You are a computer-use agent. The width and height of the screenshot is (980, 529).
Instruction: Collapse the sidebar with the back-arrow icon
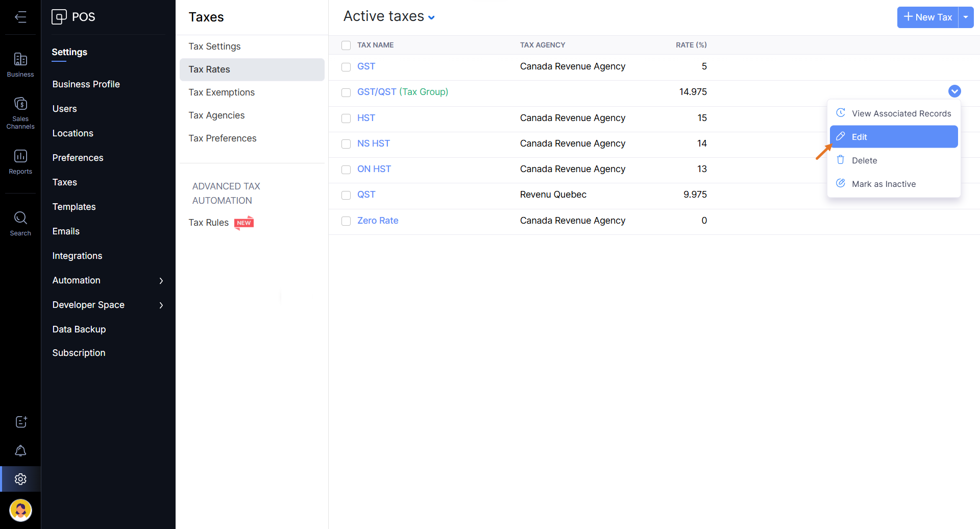[20, 17]
